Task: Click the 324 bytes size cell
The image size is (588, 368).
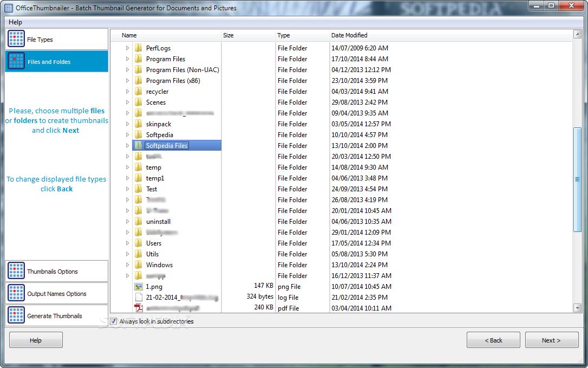Action: coord(260,296)
